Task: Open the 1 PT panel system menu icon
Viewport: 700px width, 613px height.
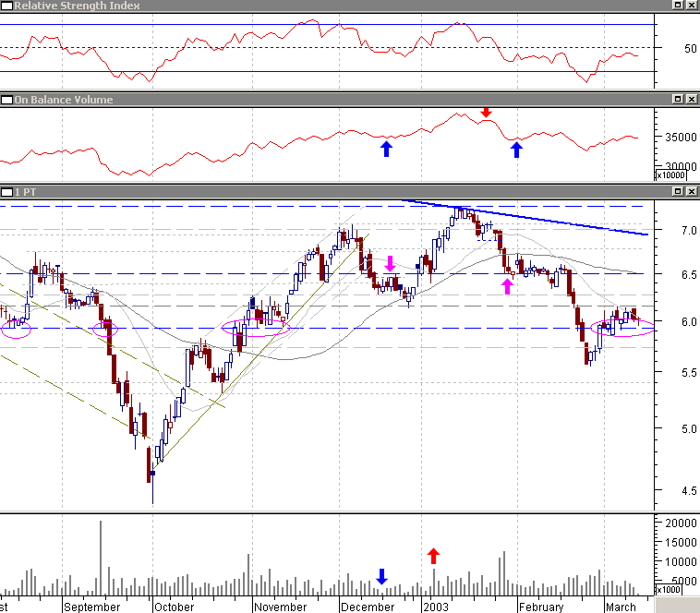Action: tap(6, 192)
